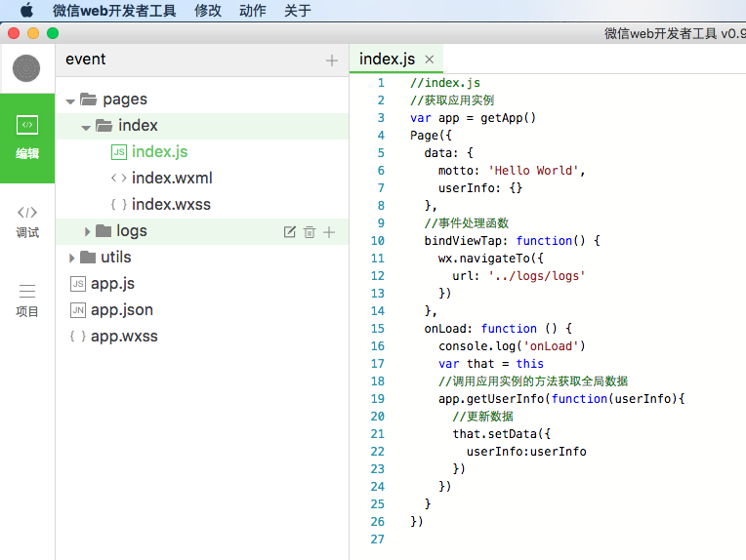Close the index.js editor tab
The width and height of the screenshot is (746, 560).
point(429,60)
